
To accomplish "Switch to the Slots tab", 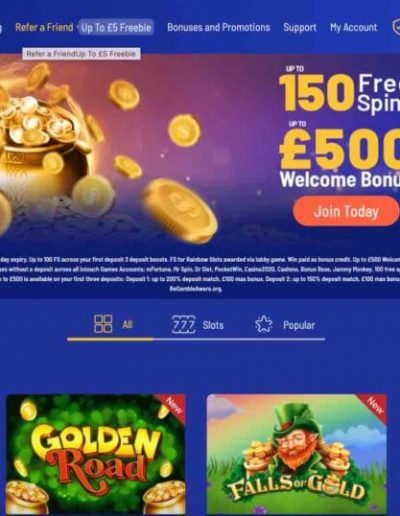I will (213, 325).
